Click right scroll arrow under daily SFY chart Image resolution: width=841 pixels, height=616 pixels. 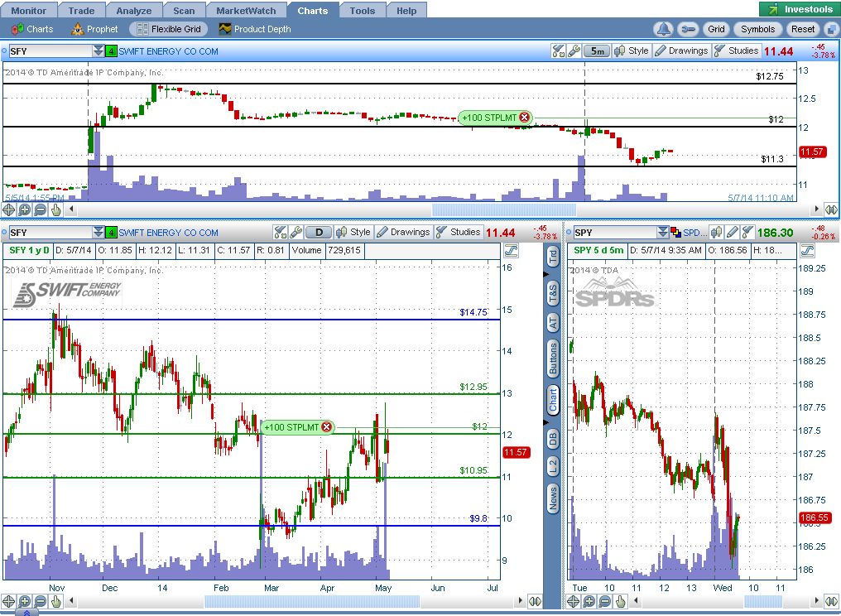pos(520,601)
